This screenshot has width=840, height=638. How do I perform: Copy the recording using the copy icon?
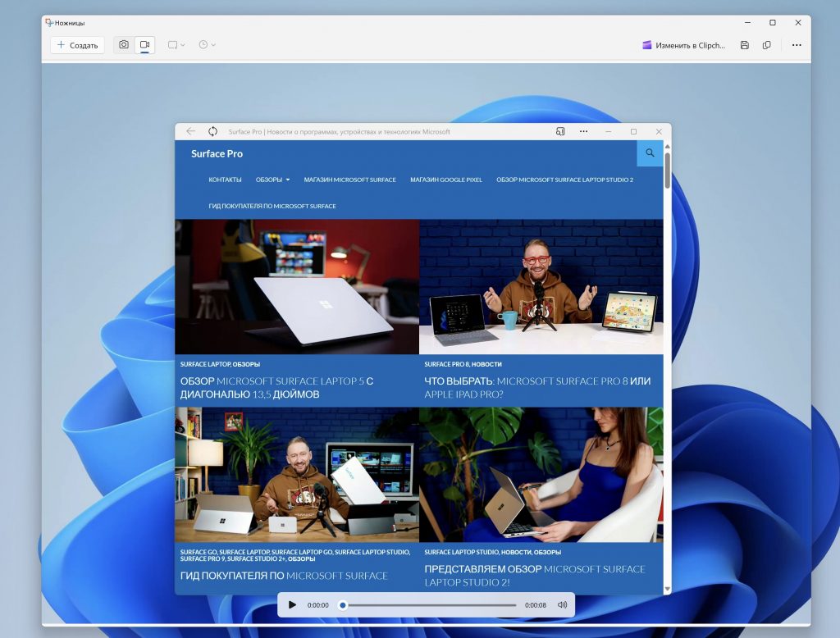[x=767, y=45]
